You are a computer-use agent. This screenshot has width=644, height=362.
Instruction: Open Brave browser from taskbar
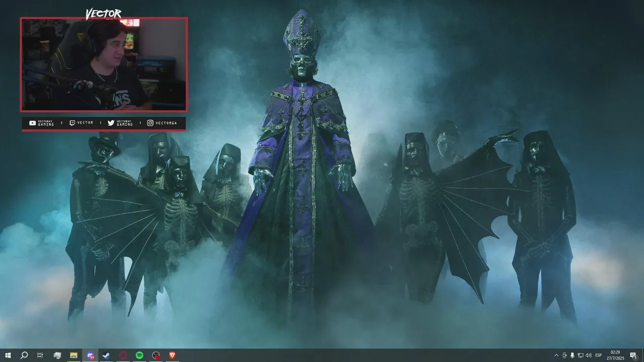tap(173, 355)
